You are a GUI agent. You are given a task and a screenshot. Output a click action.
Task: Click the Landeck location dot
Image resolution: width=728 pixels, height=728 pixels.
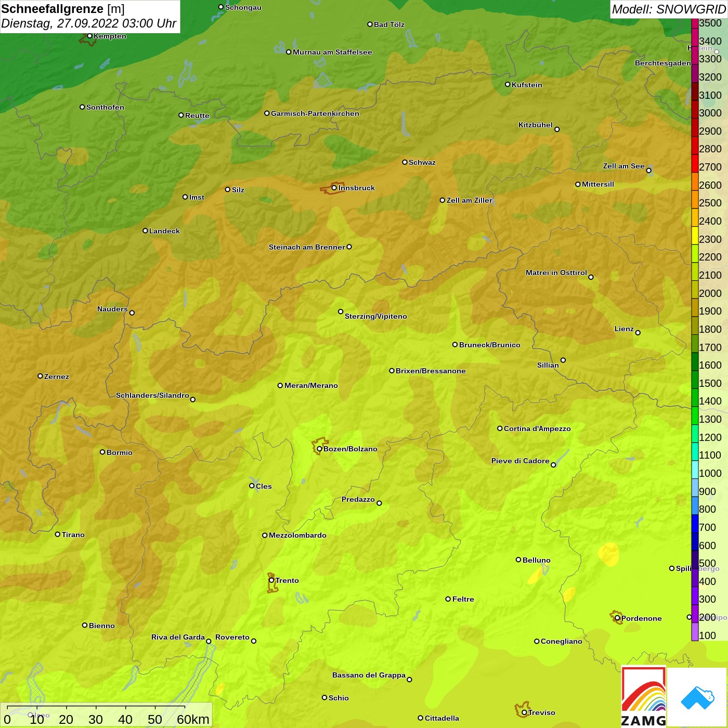[145, 230]
